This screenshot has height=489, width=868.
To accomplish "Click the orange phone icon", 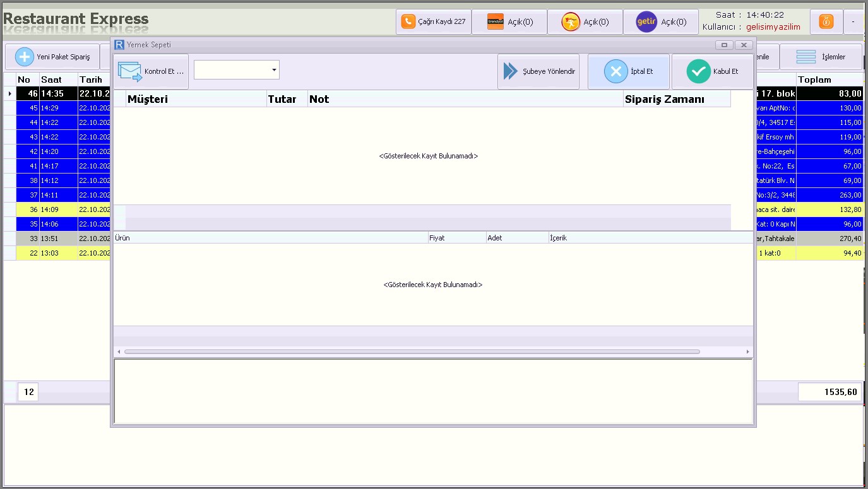I will pos(408,21).
